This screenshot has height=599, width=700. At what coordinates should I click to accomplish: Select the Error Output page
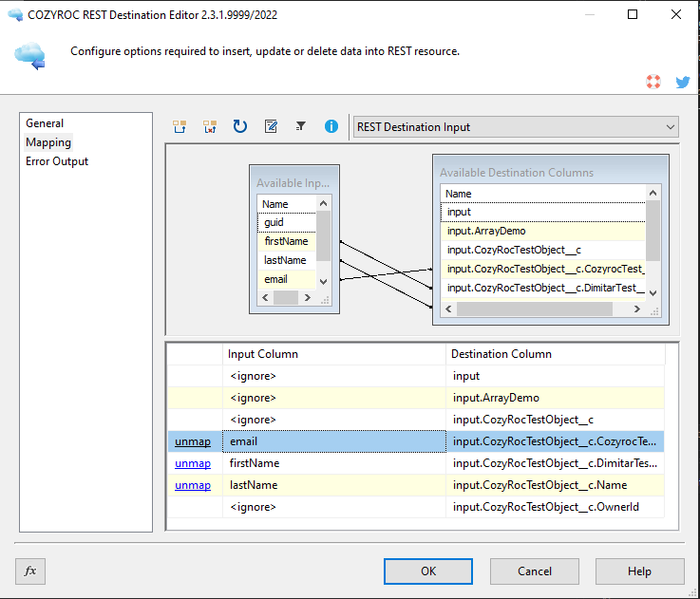[x=57, y=161]
